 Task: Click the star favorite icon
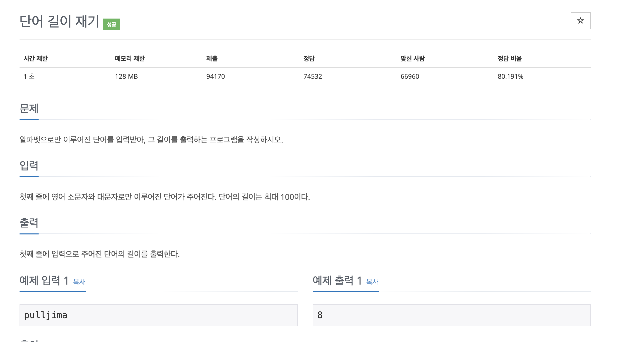581,21
